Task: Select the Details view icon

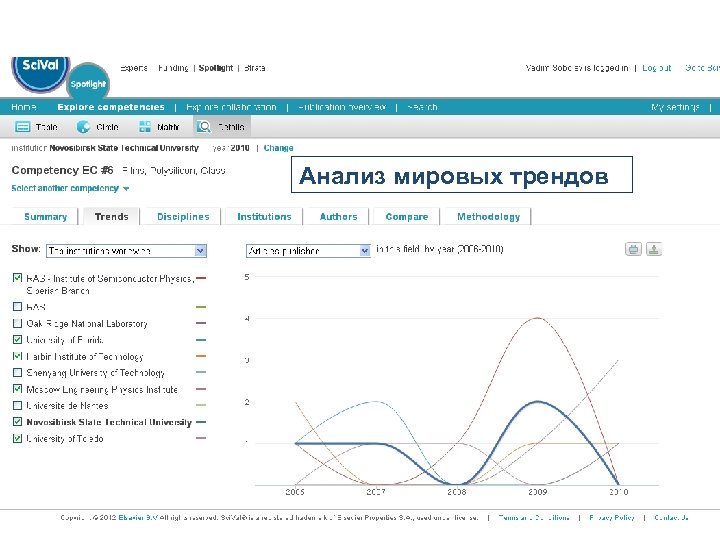Action: click(203, 127)
